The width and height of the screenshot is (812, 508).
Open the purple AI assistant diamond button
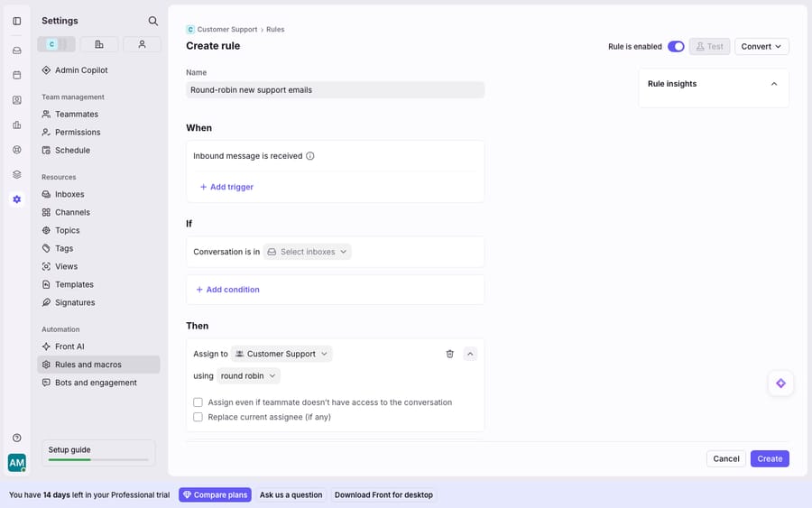(780, 383)
